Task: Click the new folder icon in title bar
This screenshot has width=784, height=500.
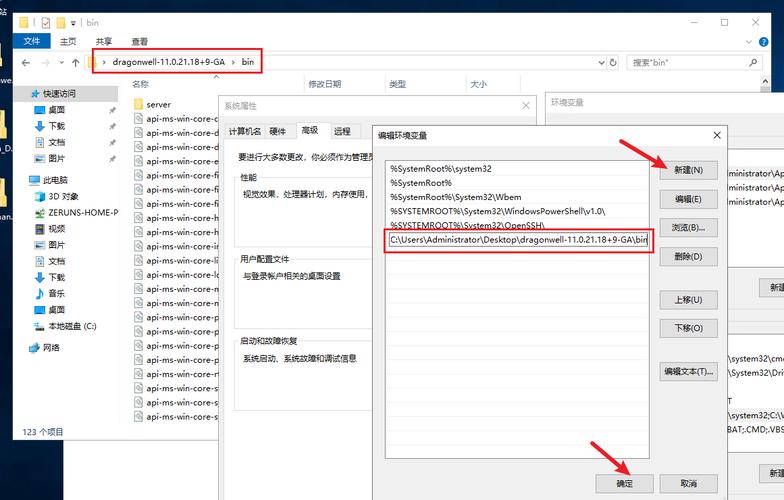Action: [x=61, y=22]
